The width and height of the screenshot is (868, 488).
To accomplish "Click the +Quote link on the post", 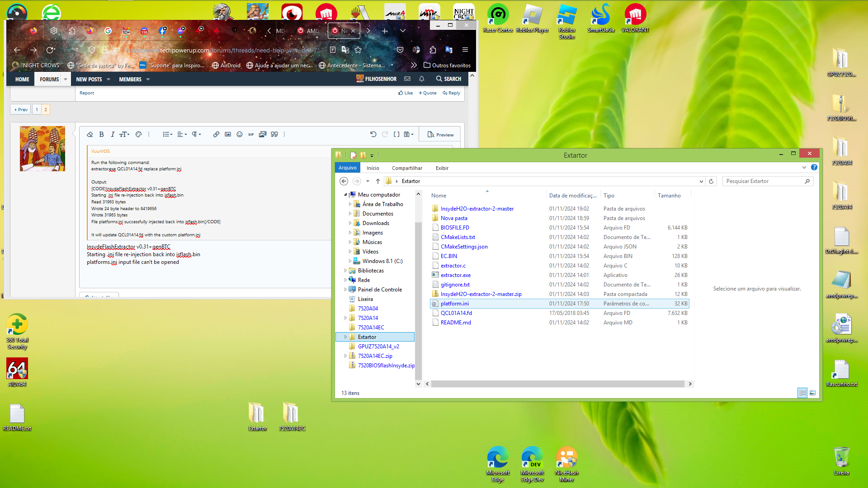I will coord(427,93).
